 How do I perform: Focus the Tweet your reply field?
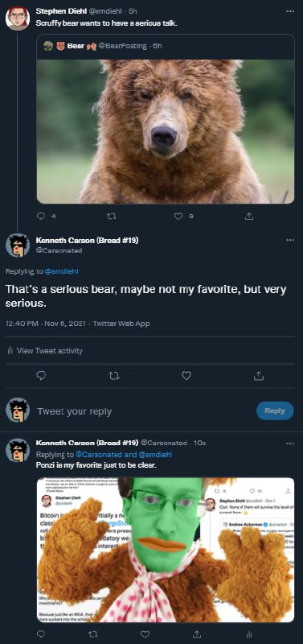click(144, 411)
